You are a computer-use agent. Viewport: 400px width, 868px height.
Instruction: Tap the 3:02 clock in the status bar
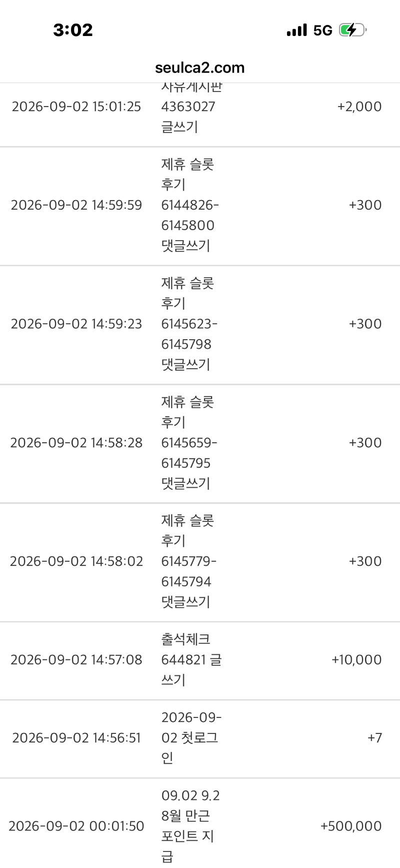pos(73,30)
